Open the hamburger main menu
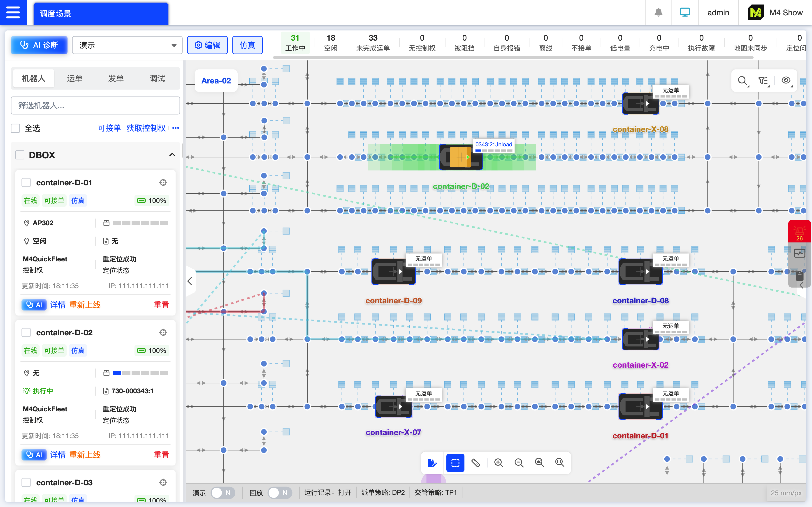 pos(13,12)
